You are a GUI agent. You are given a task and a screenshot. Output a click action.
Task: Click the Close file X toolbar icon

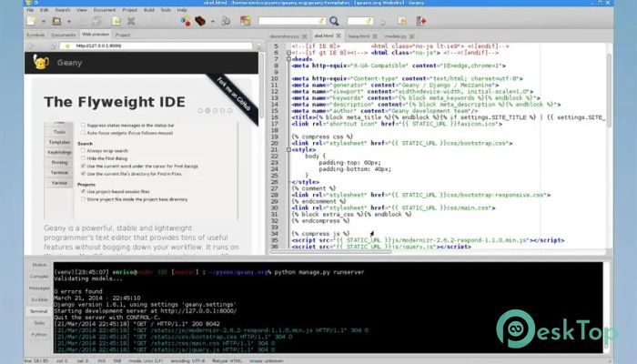pyautogui.click(x=131, y=21)
